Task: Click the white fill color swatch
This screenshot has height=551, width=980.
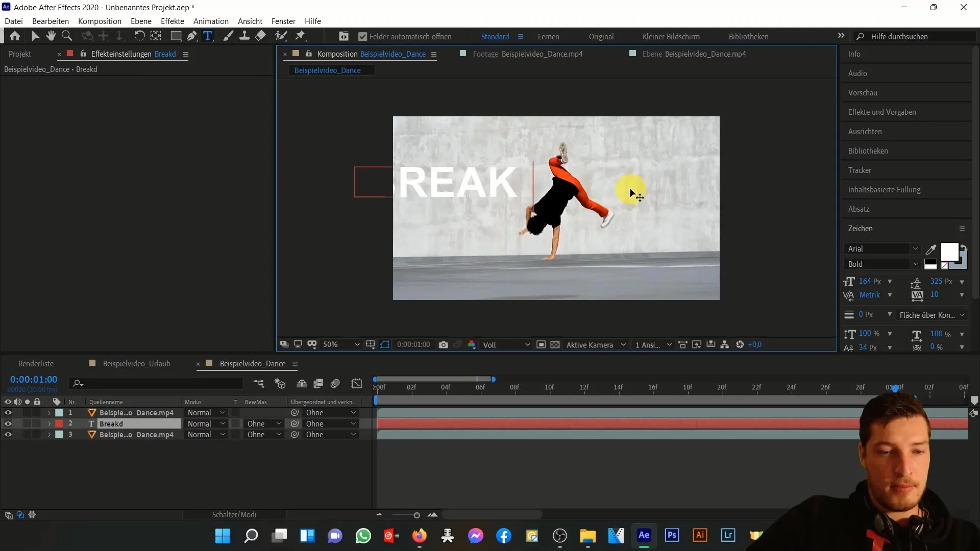Action: click(948, 252)
